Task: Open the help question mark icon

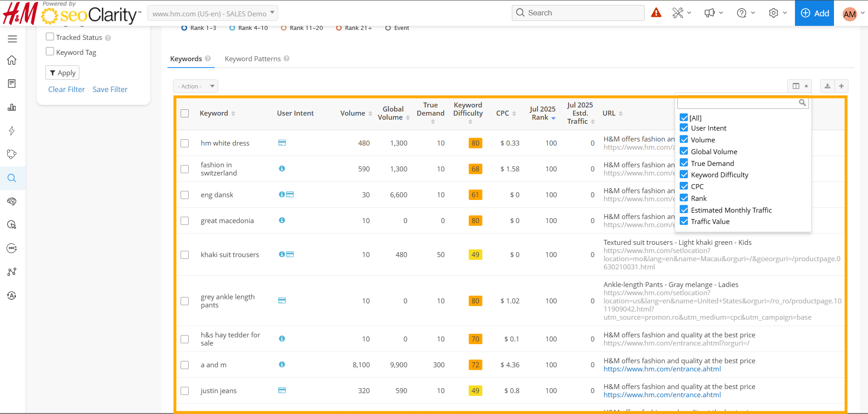Action: coord(741,13)
